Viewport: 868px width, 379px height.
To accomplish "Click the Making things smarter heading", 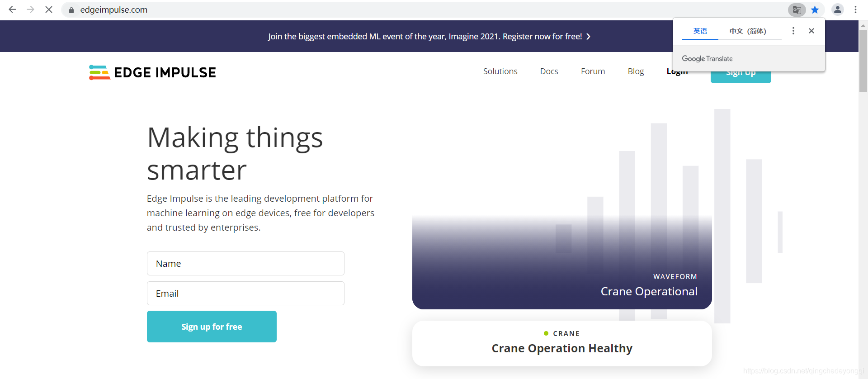I will [235, 154].
